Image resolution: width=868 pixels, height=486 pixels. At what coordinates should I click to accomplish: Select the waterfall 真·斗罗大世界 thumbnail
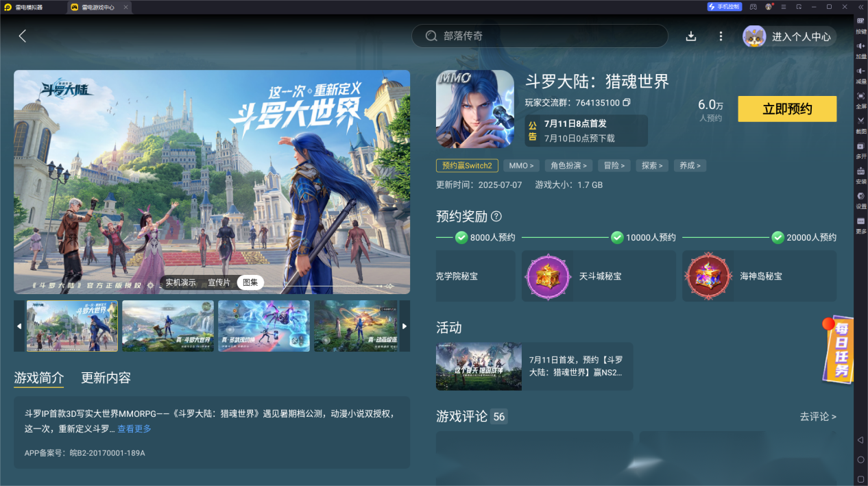click(x=168, y=326)
